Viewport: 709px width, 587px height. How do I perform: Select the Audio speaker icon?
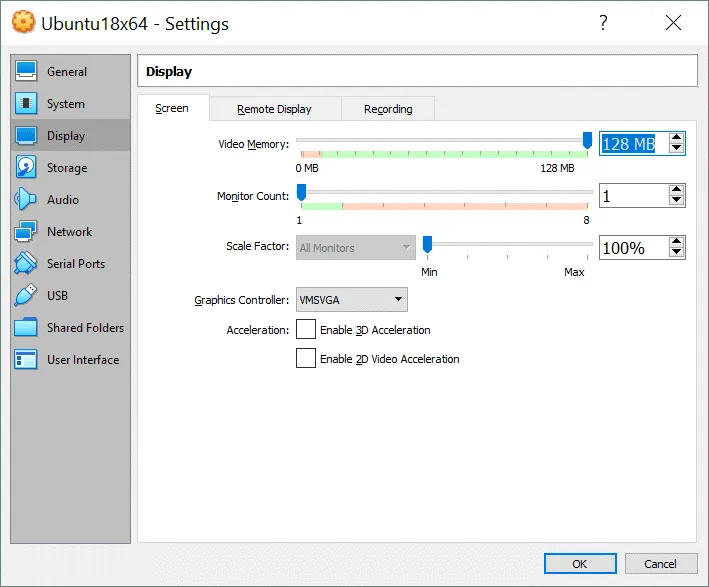pyautogui.click(x=27, y=200)
